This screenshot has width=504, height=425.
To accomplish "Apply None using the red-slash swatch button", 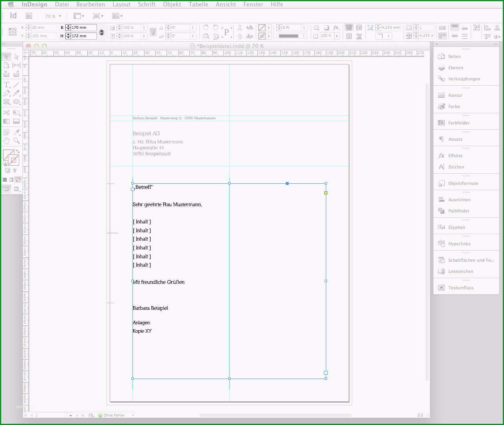I will pyautogui.click(x=18, y=180).
